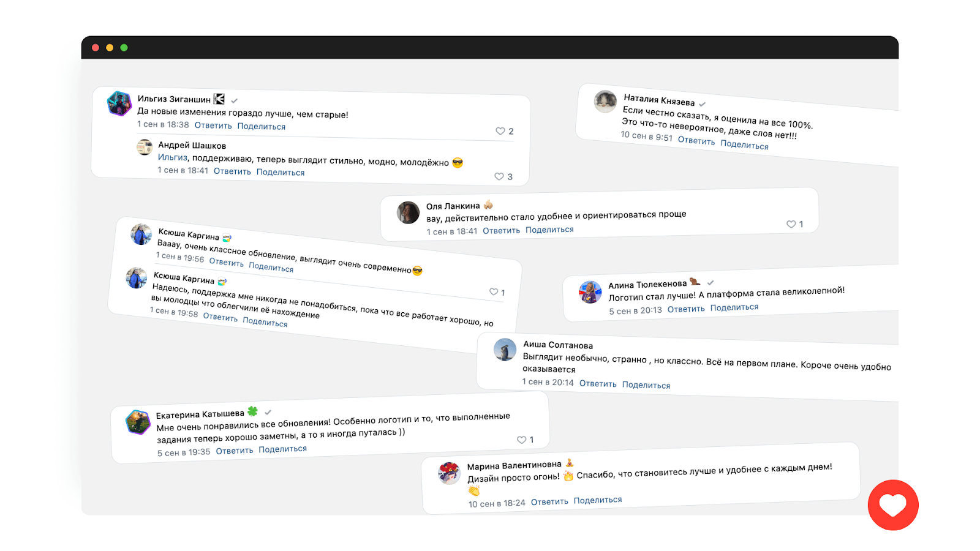Click heart icon on Екатерина Катышева's comment
The width and height of the screenshot is (980, 551).
tap(522, 440)
